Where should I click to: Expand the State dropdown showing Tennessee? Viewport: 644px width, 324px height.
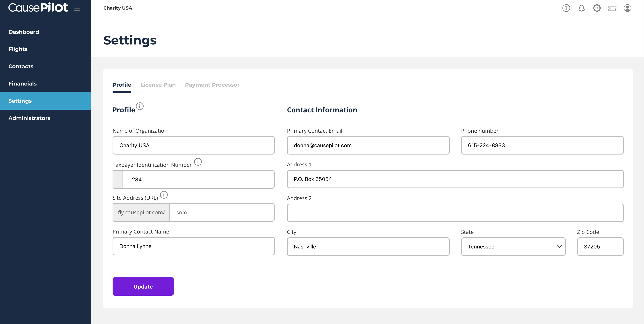pyautogui.click(x=513, y=247)
